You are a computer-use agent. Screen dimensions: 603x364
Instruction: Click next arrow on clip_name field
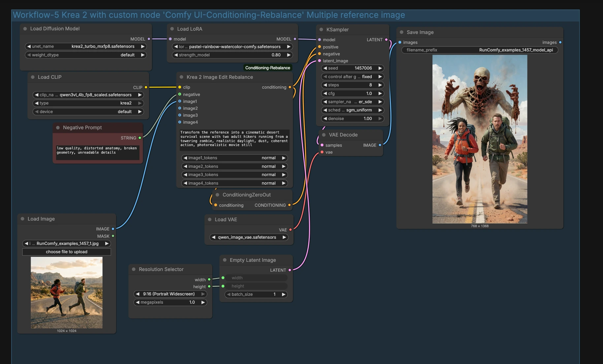click(140, 95)
